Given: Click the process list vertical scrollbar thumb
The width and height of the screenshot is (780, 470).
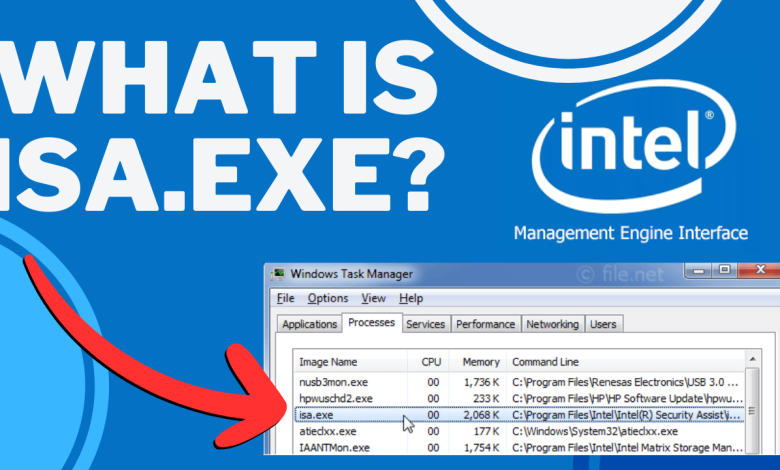Looking at the screenshot, I should (x=752, y=410).
